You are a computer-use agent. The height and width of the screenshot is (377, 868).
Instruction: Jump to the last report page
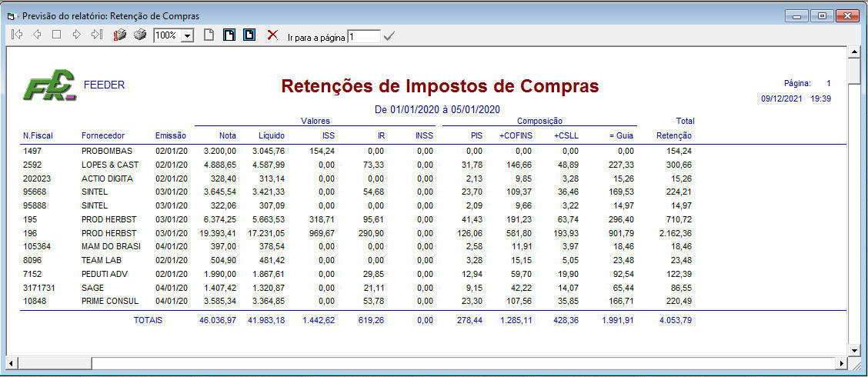(96, 35)
